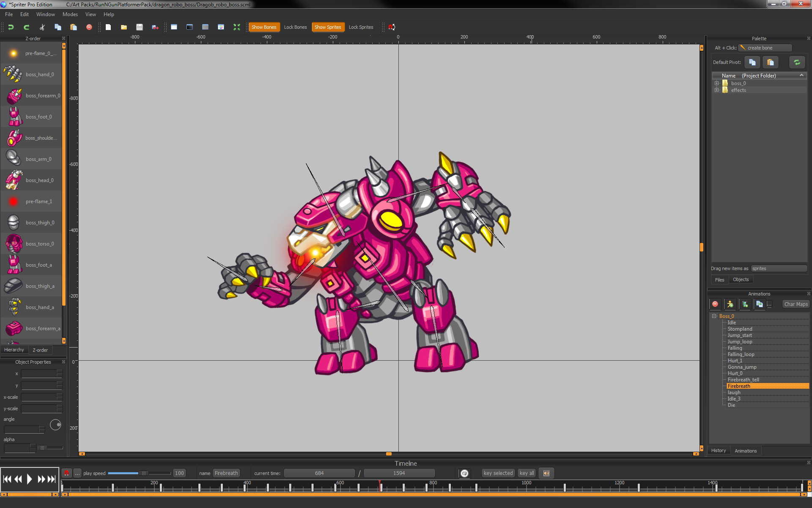Select the Undo icon in the toolbar
Image resolution: width=812 pixels, height=508 pixels.
[11, 27]
